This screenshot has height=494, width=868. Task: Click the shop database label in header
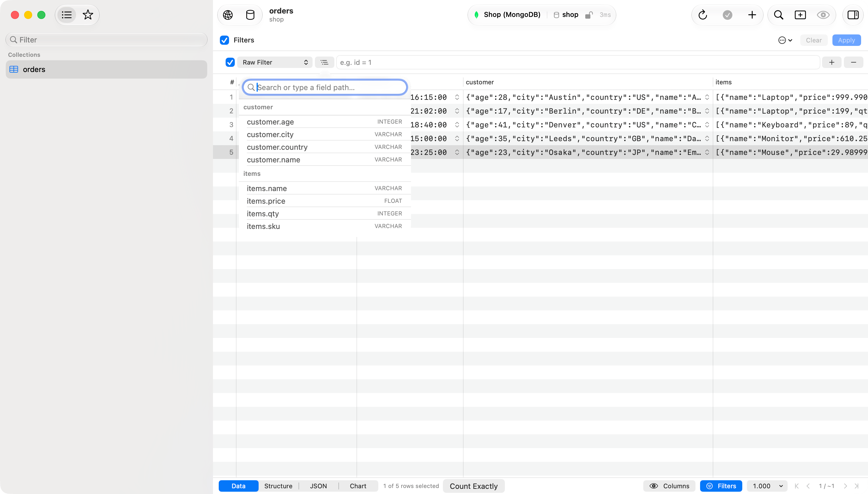coord(570,15)
